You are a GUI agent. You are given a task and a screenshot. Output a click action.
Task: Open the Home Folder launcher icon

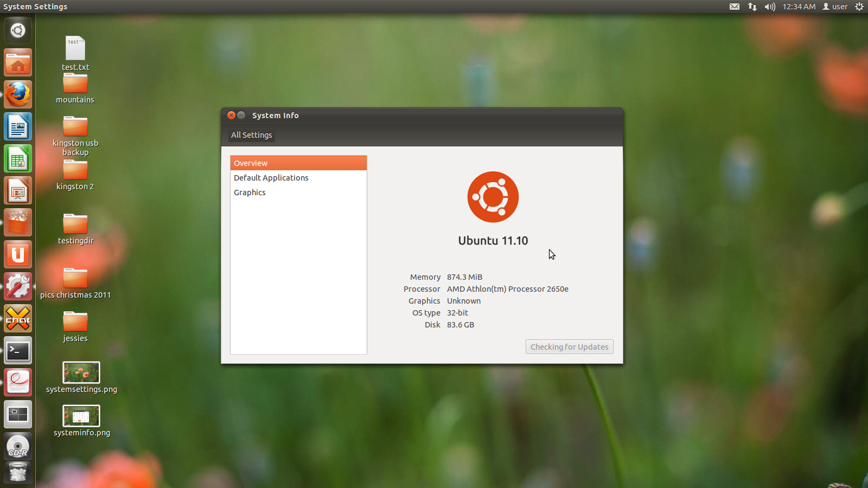pos(18,63)
